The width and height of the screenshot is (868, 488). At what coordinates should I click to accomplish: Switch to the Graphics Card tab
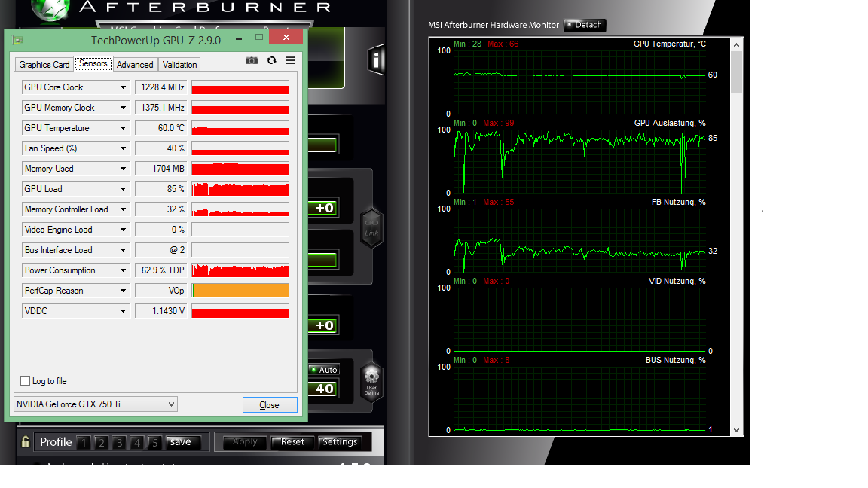[44, 65]
